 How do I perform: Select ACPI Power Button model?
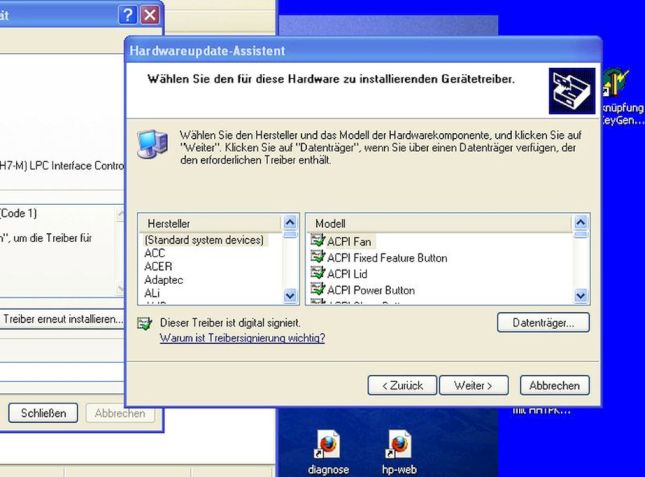371,290
